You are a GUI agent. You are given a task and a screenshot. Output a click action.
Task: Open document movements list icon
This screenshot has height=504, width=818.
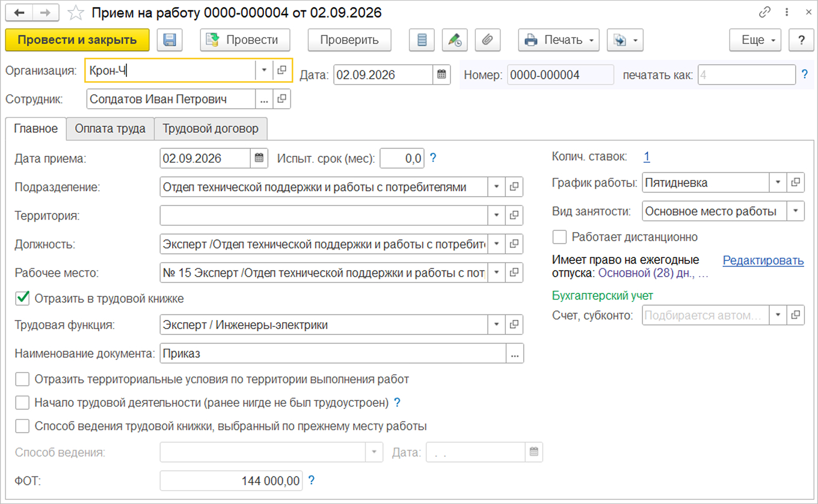click(x=422, y=40)
